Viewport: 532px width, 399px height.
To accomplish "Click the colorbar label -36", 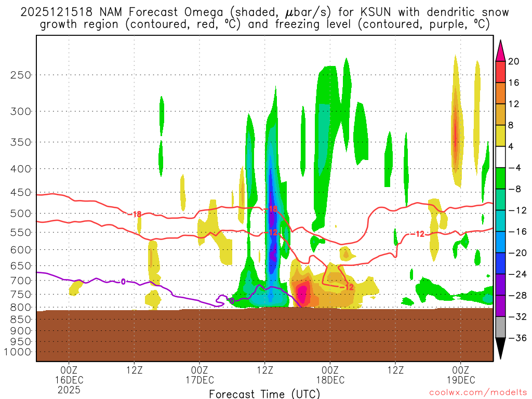I will [517, 338].
